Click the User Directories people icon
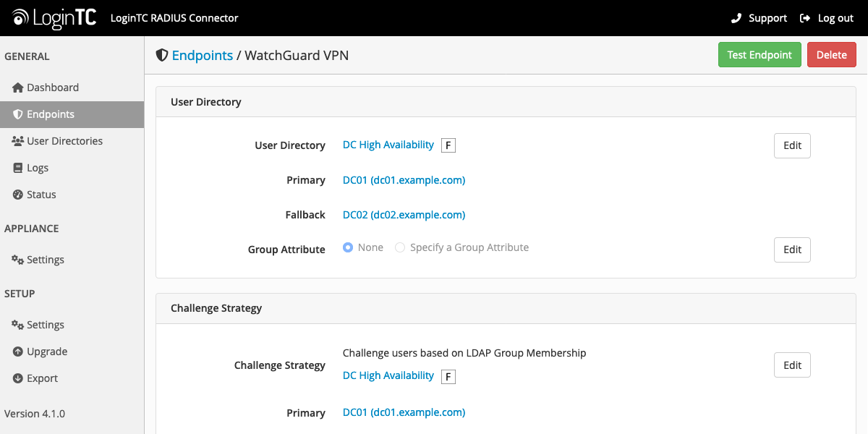The image size is (868, 434). click(18, 141)
